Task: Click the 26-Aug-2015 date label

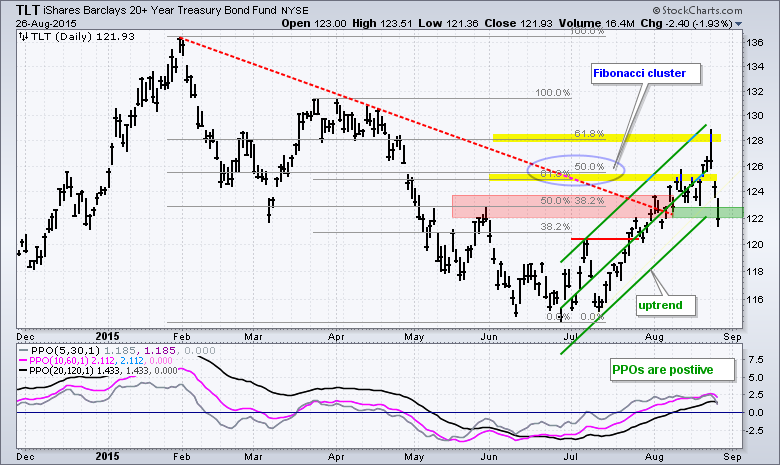Action: click(x=46, y=23)
